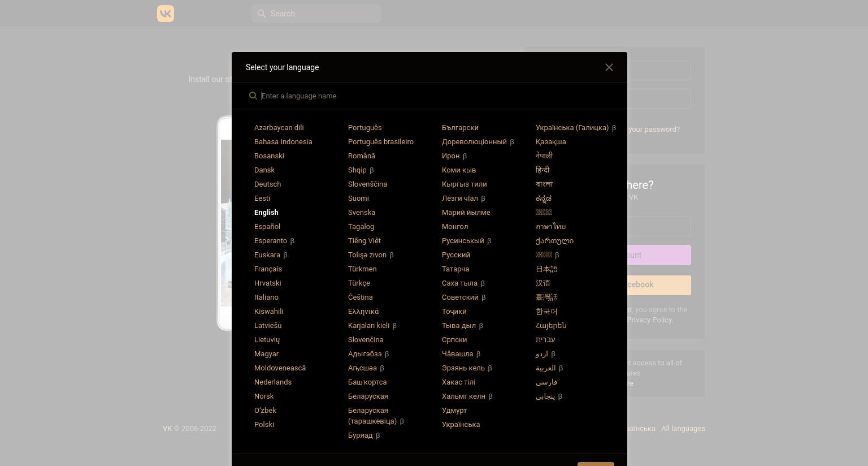Image resolution: width=868 pixels, height=466 pixels.
Task: Select O'zbek language
Action: (265, 411)
